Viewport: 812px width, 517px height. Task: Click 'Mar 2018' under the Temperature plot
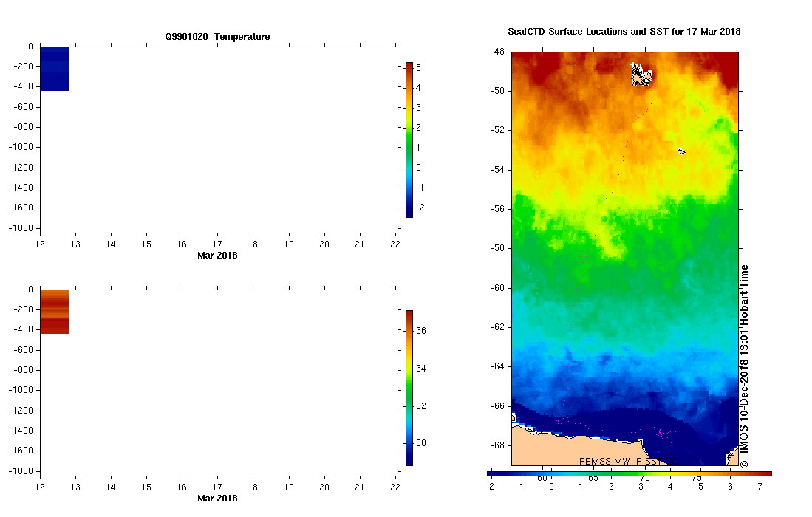pyautogui.click(x=217, y=255)
